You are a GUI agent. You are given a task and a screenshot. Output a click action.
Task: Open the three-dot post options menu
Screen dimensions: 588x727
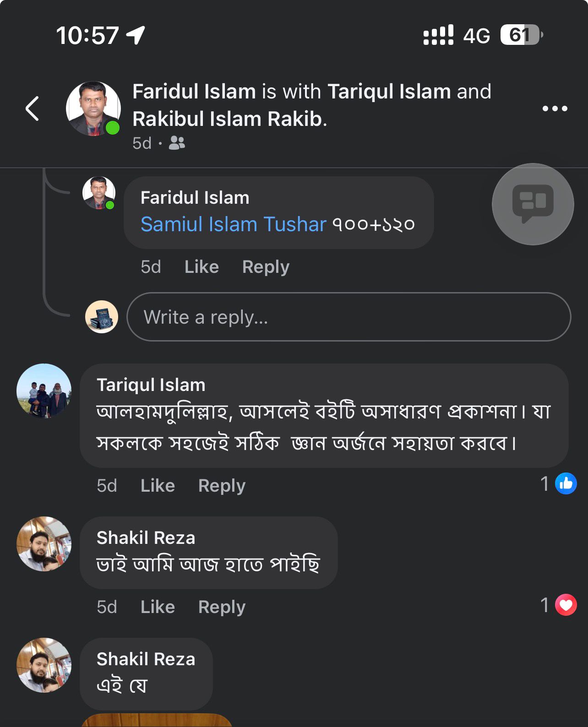555,109
